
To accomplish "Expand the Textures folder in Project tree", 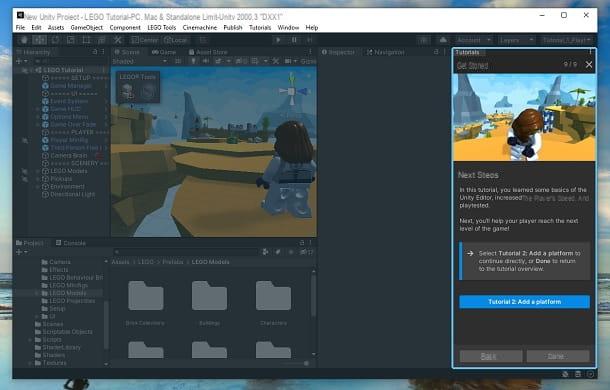I will pyautogui.click(x=30, y=363).
